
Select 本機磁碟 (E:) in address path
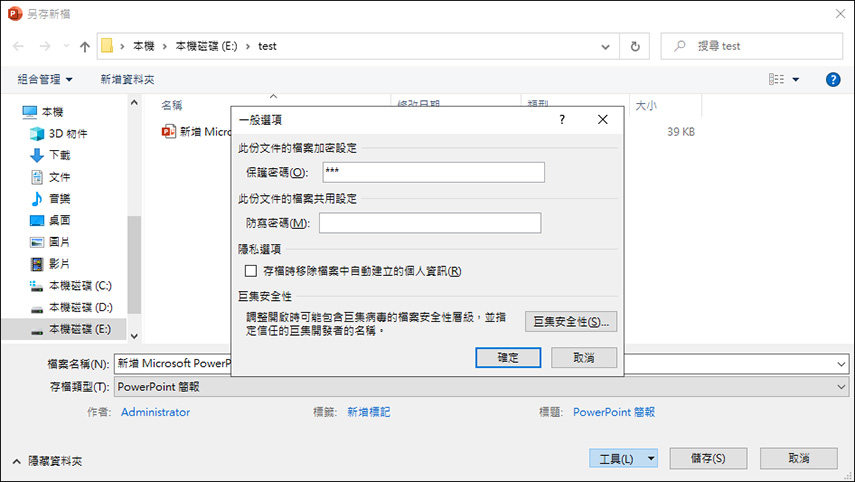point(206,46)
